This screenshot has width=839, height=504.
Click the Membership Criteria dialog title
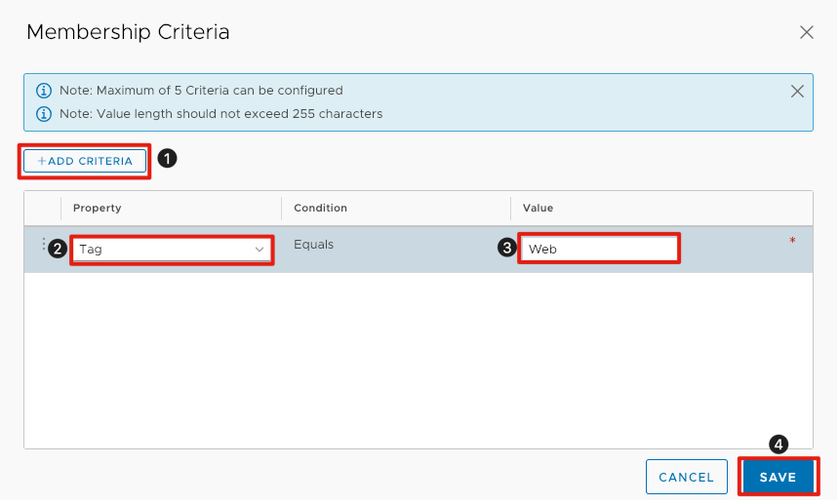point(128,32)
